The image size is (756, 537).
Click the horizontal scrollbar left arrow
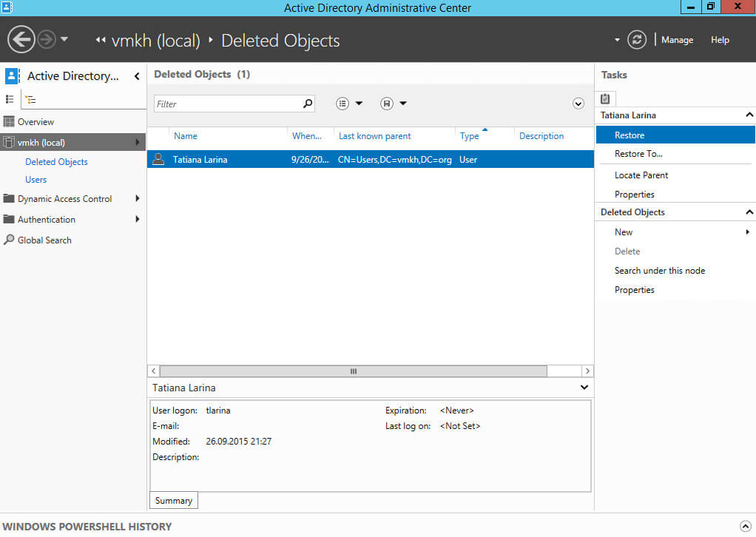coord(153,371)
